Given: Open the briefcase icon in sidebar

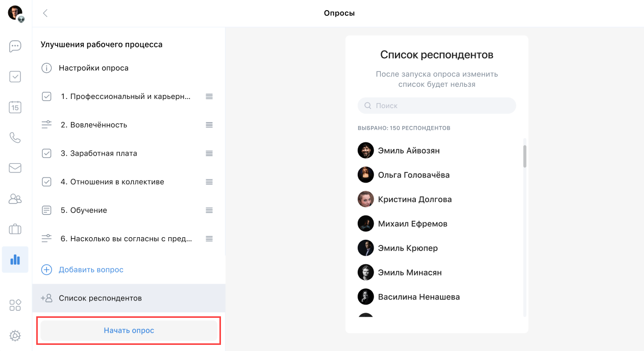Looking at the screenshot, I should 15,229.
